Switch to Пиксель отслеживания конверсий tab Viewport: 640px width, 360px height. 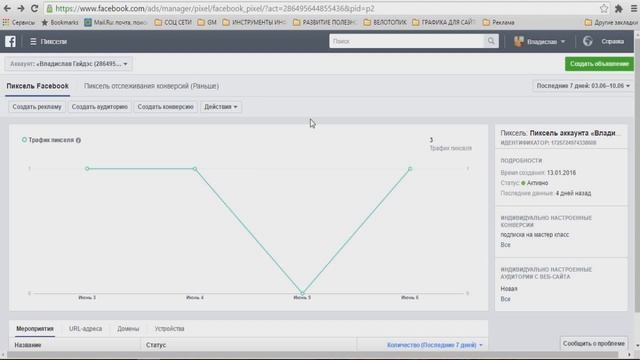pyautogui.click(x=151, y=86)
